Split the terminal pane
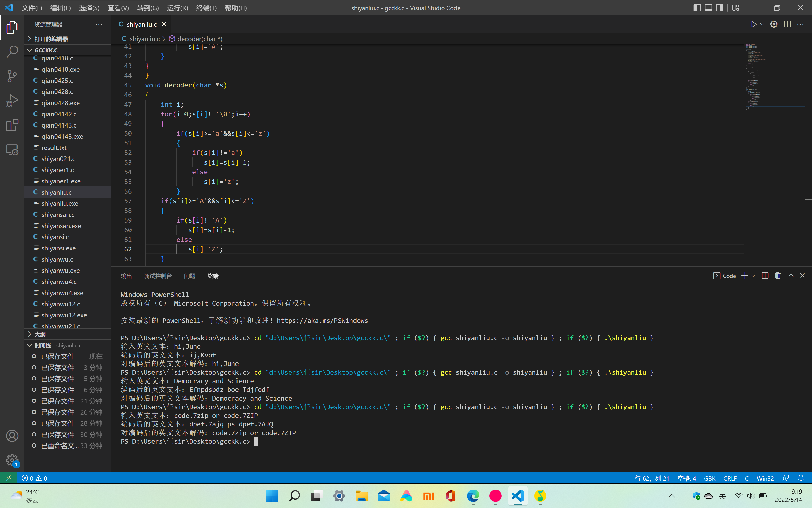812x508 pixels. pyautogui.click(x=765, y=276)
